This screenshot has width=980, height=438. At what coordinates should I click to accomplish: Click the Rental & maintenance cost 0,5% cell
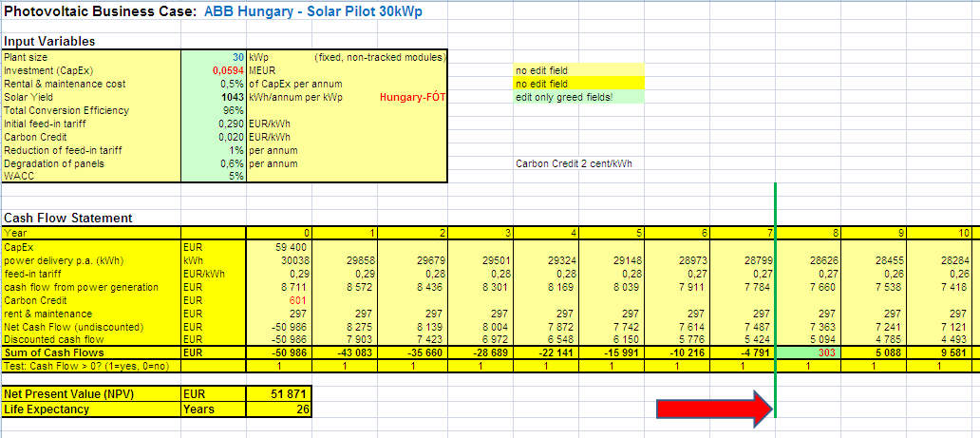click(x=214, y=84)
